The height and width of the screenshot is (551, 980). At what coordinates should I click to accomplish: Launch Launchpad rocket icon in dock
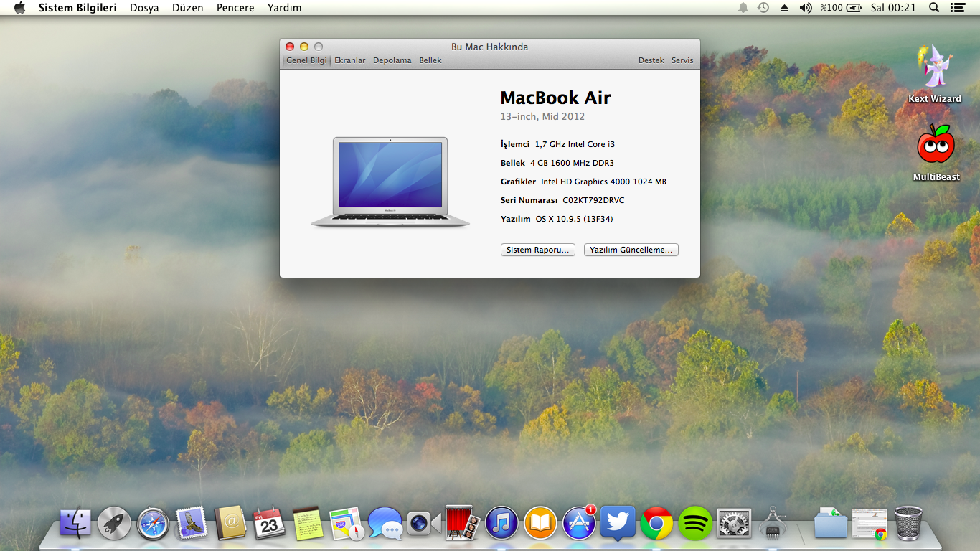coord(114,524)
